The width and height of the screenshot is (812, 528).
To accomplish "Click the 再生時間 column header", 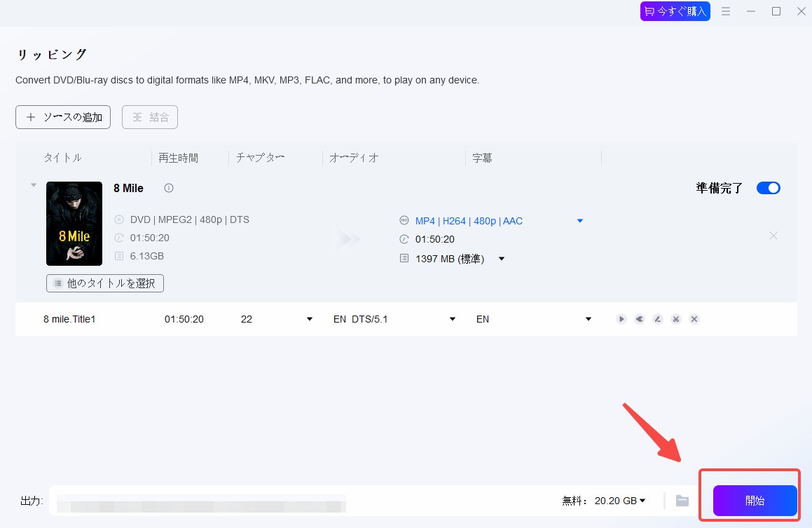I will [x=178, y=158].
